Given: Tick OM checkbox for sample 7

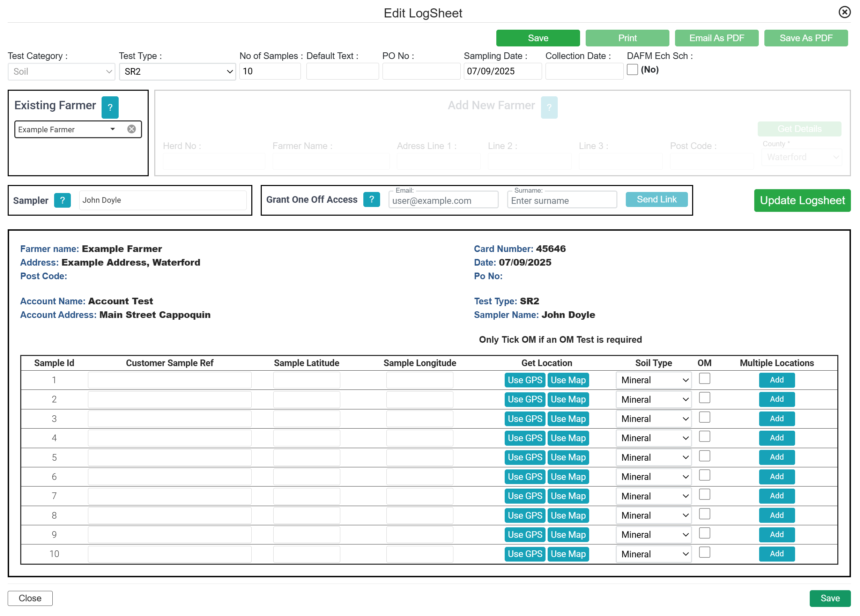Looking at the screenshot, I should click(x=704, y=494).
